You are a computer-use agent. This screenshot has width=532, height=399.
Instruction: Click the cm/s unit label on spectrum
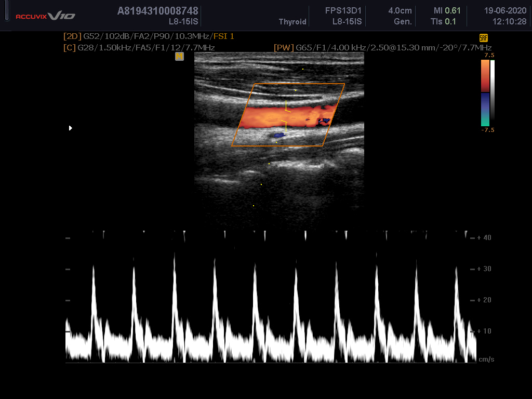tap(486, 359)
